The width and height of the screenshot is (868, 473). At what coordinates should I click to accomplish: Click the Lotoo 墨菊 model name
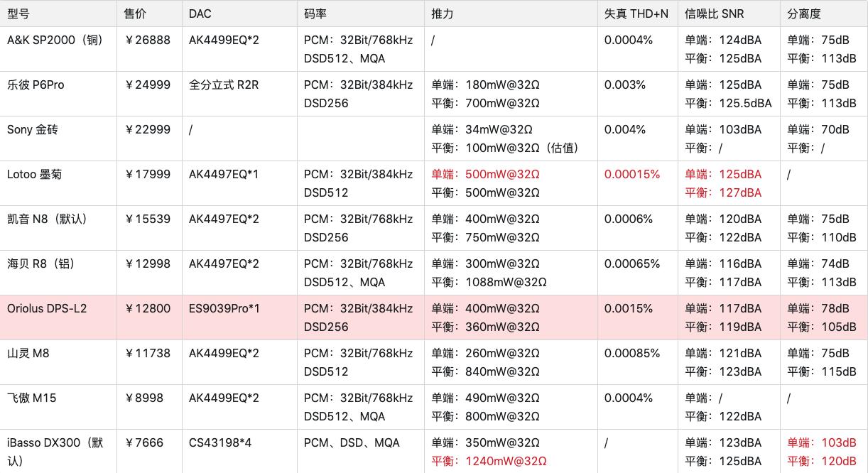pyautogui.click(x=34, y=175)
